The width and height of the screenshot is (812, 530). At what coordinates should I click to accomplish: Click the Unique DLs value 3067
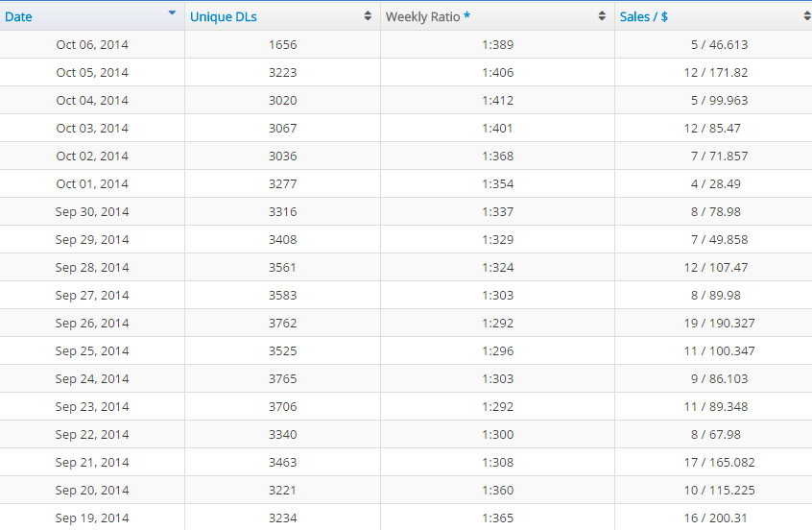point(283,129)
